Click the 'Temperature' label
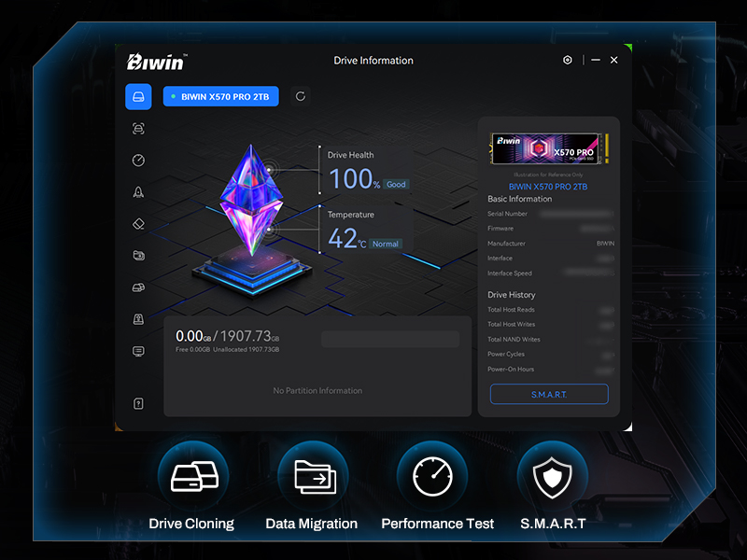Viewport: 747px width, 560px height. [x=351, y=215]
